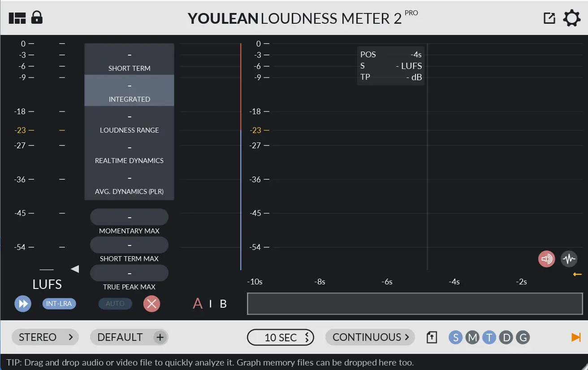This screenshot has height=370, width=588.
Task: Open the pop-out window icon
Action: (x=549, y=18)
